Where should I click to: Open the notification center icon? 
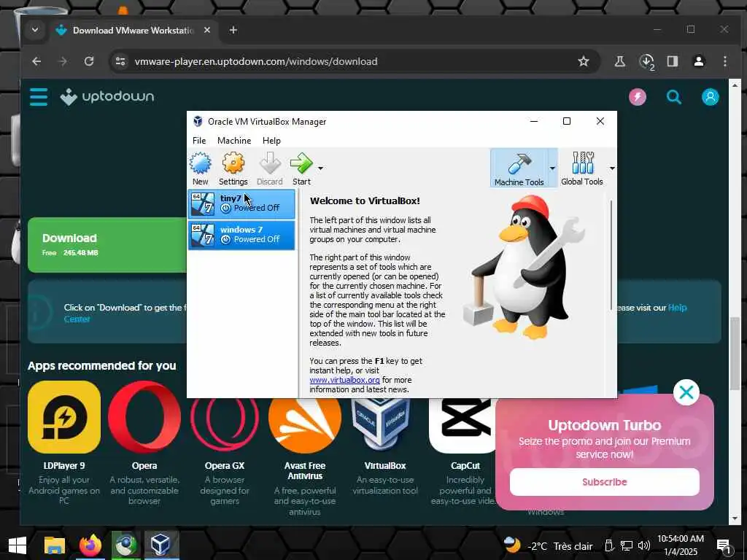point(724,546)
